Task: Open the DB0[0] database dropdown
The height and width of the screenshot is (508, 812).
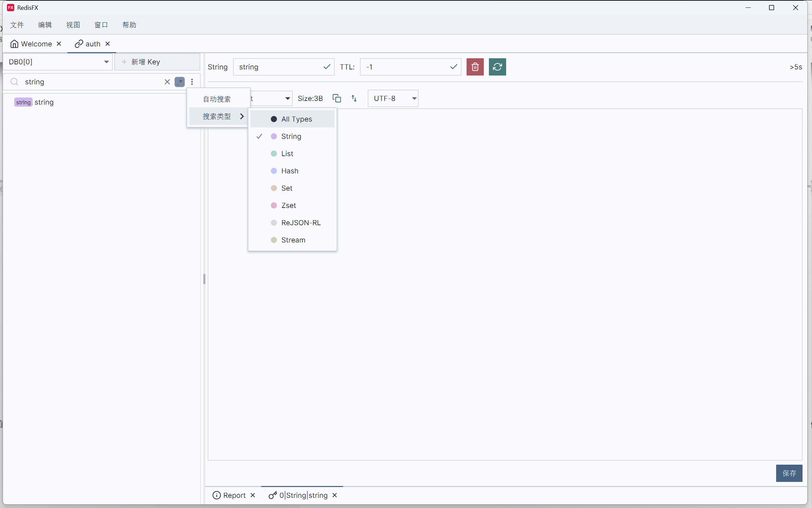Action: [x=58, y=62]
